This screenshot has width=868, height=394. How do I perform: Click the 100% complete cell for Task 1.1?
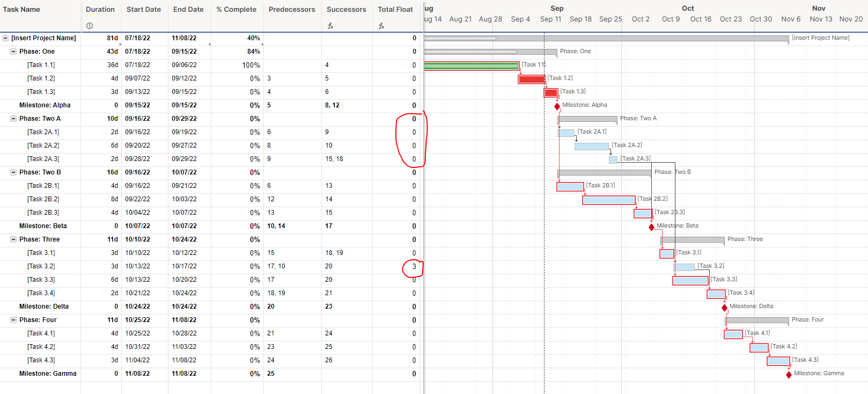(x=251, y=65)
